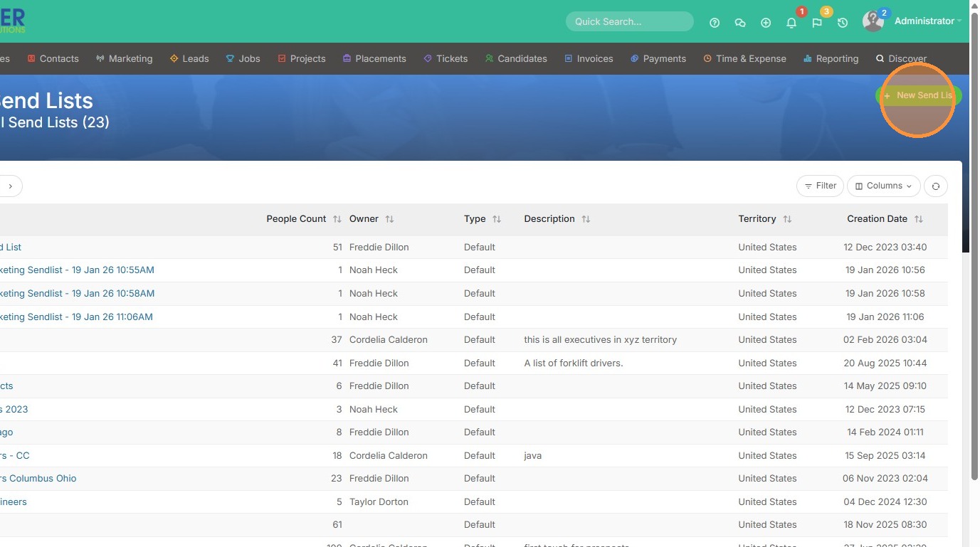Image resolution: width=980 pixels, height=547 pixels.
Task: Open Candidates from the navigation bar
Action: click(516, 59)
